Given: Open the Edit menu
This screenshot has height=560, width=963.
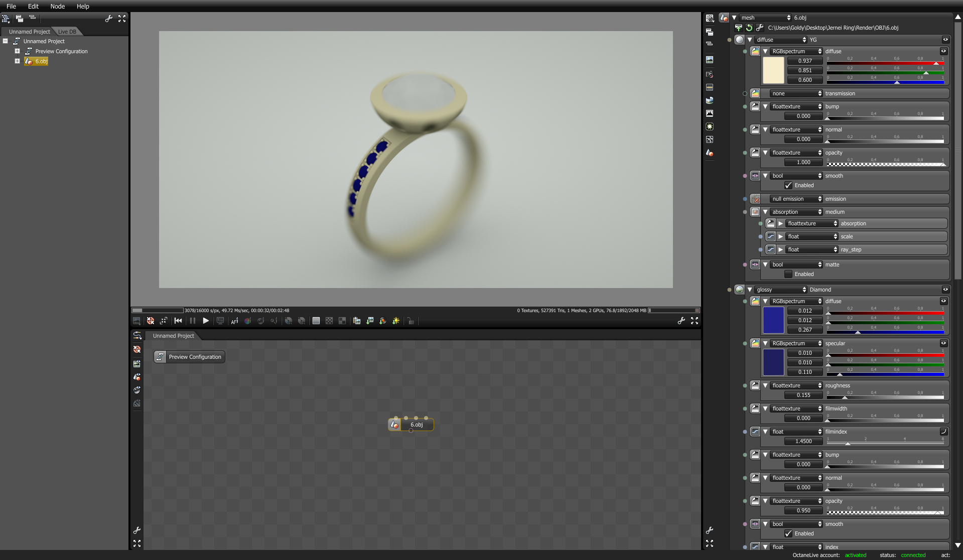Looking at the screenshot, I should [33, 7].
